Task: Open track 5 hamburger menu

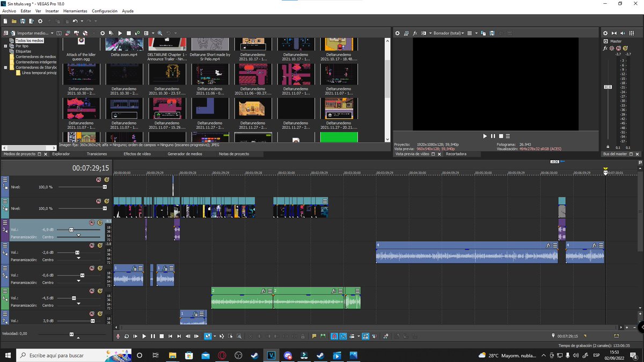Action: (x=5, y=269)
